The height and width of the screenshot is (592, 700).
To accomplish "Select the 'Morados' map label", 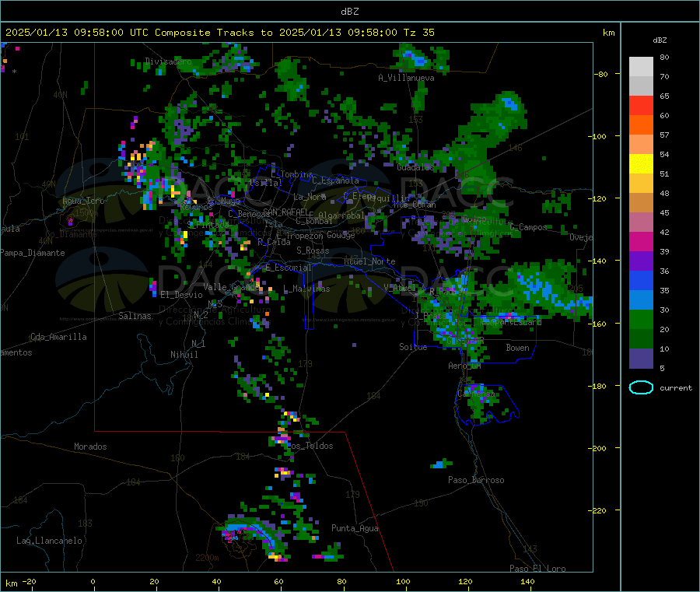I will (x=90, y=447).
